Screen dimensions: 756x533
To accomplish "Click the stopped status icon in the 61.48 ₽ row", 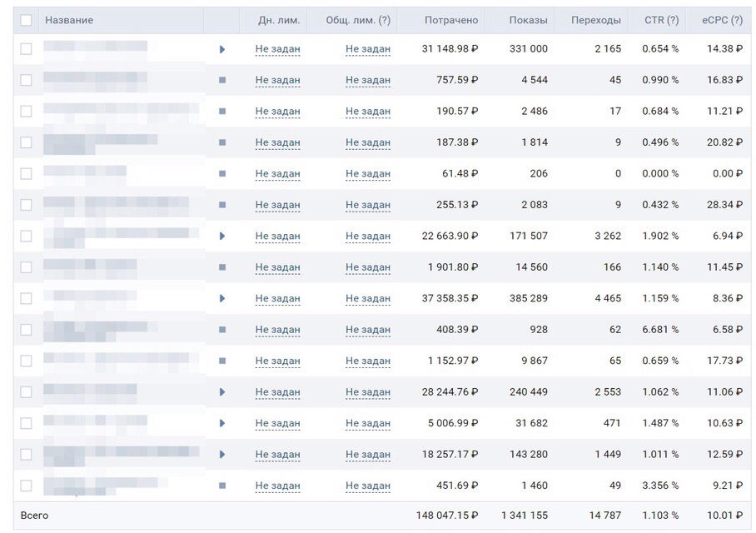I will click(222, 174).
